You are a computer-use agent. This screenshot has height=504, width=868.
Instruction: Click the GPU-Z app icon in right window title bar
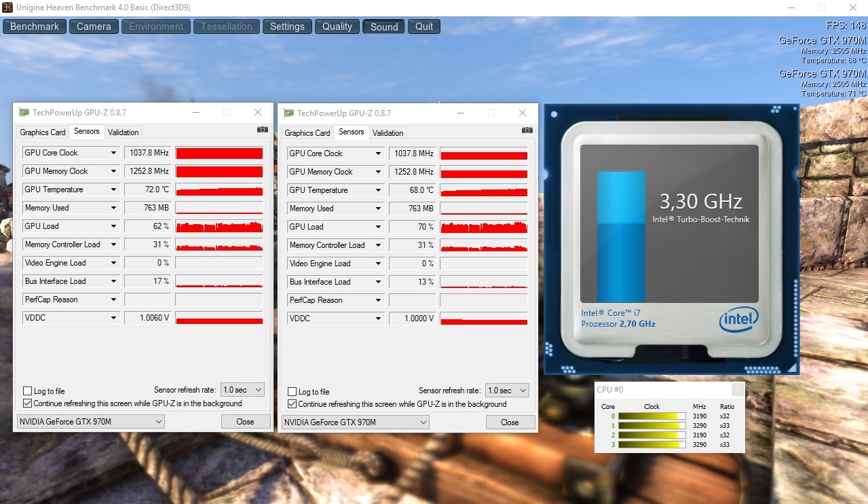point(288,113)
